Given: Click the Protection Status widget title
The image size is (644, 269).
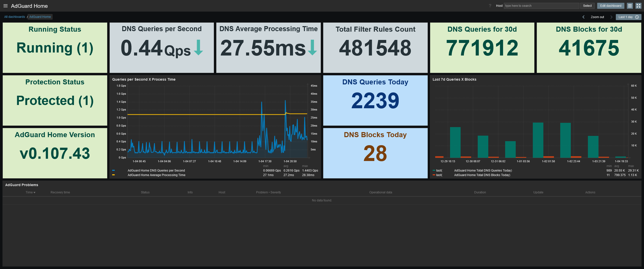Looking at the screenshot, I should 55,82.
